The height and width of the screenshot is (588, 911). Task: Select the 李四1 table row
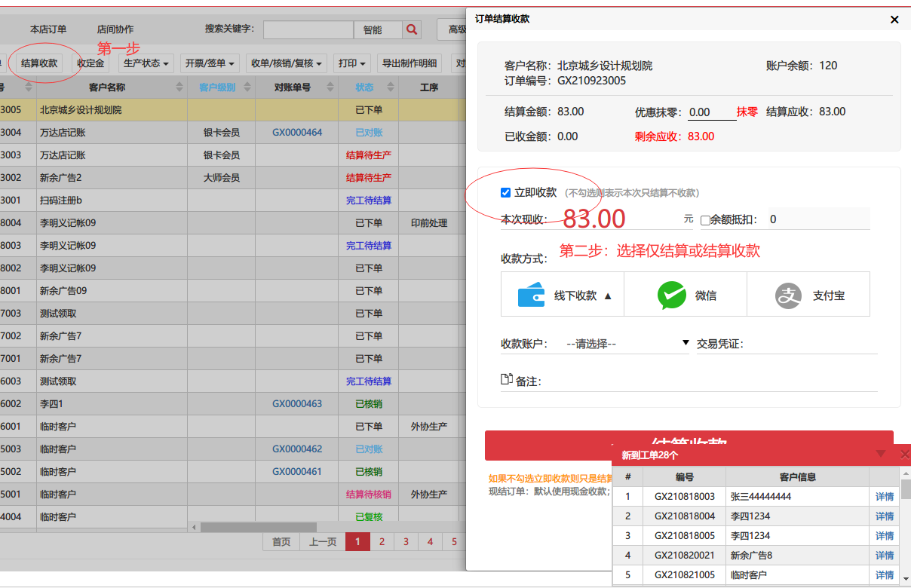pos(233,404)
